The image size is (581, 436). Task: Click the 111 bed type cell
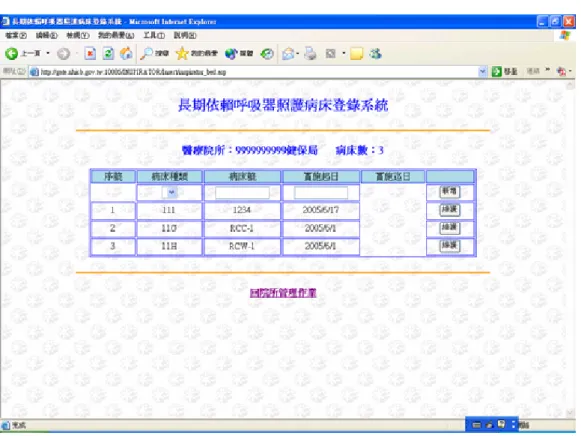click(x=169, y=210)
